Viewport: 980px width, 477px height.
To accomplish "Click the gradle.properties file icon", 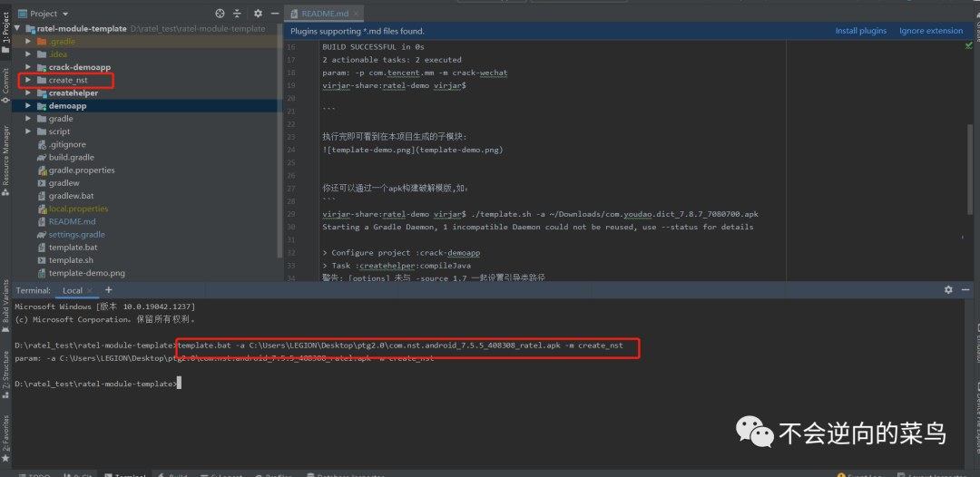I will click(41, 170).
